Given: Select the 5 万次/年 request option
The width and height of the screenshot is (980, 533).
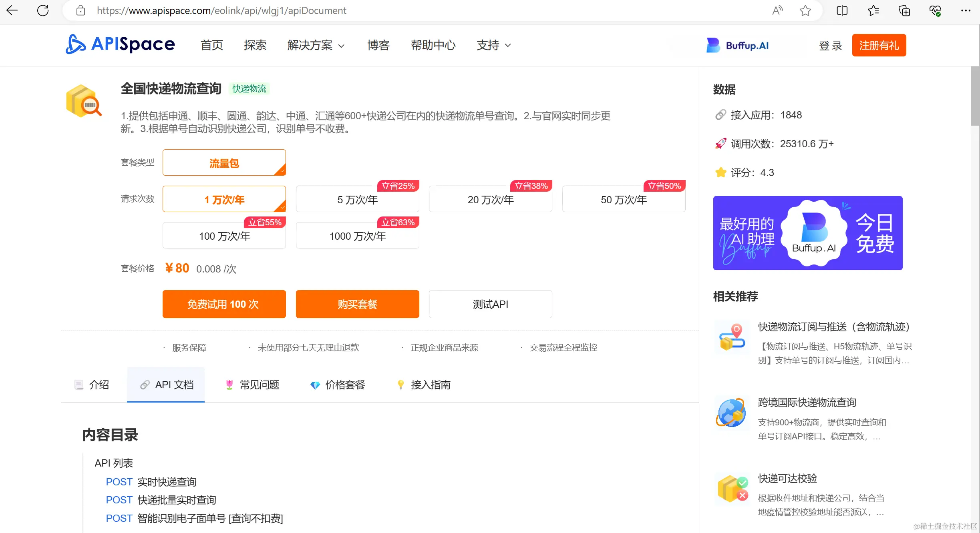Looking at the screenshot, I should pos(357,199).
